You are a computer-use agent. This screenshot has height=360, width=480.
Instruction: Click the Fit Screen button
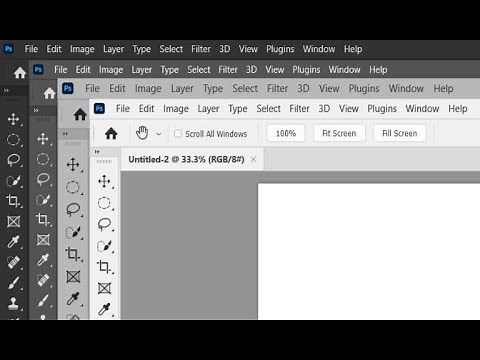coord(339,133)
